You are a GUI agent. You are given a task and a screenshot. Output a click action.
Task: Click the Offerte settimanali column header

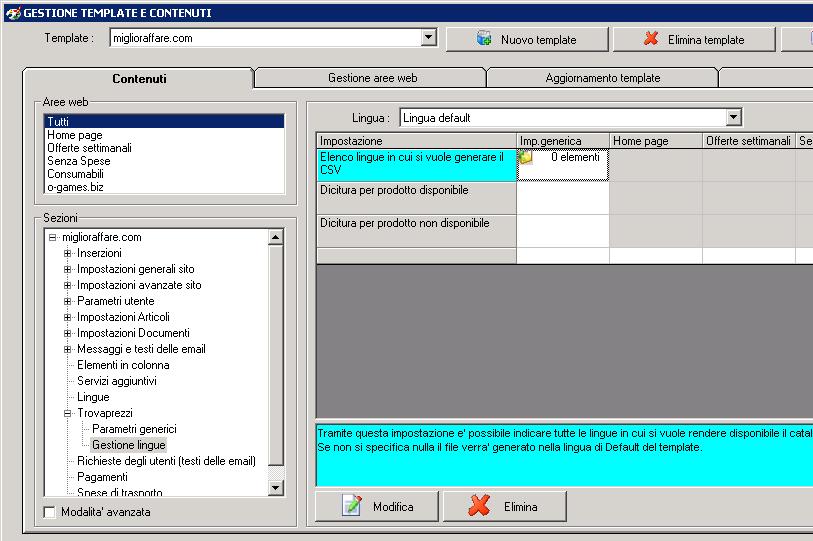(x=749, y=141)
